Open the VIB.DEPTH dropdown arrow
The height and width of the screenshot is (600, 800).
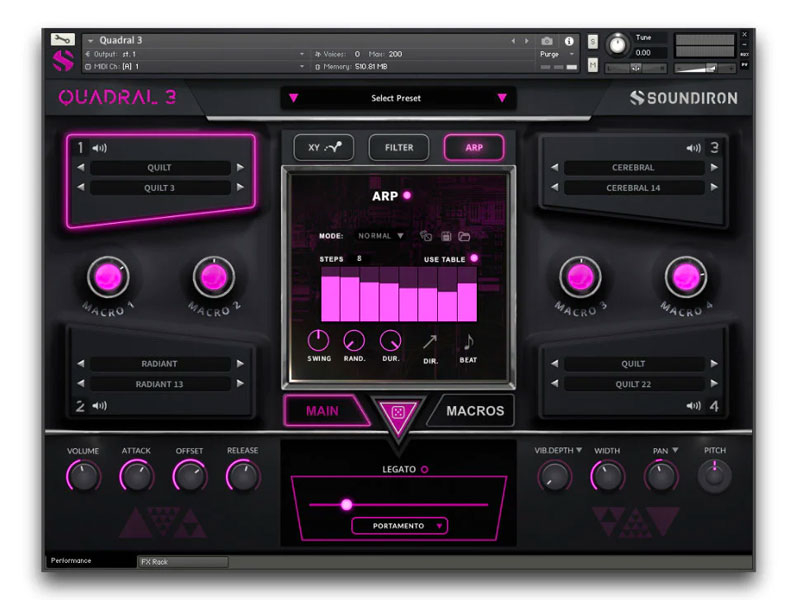point(579,450)
